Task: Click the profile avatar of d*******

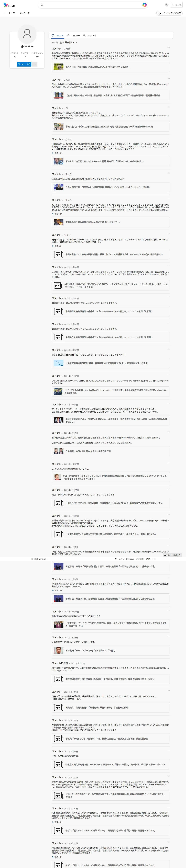Action: tap(27, 34)
